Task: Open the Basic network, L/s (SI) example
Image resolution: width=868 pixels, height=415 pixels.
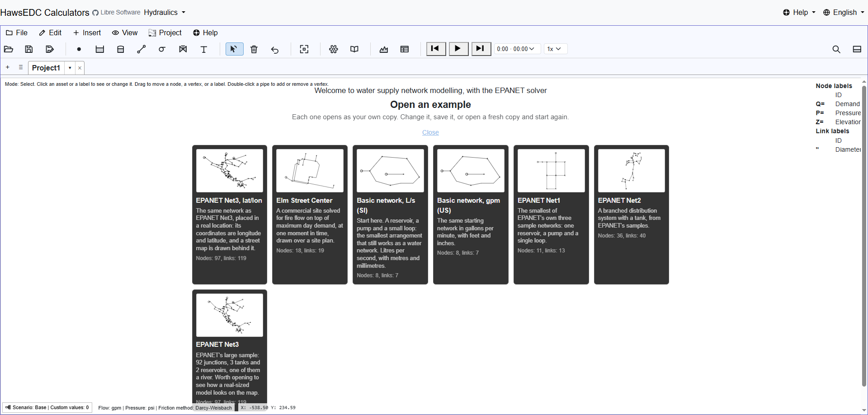Action: [x=390, y=214]
